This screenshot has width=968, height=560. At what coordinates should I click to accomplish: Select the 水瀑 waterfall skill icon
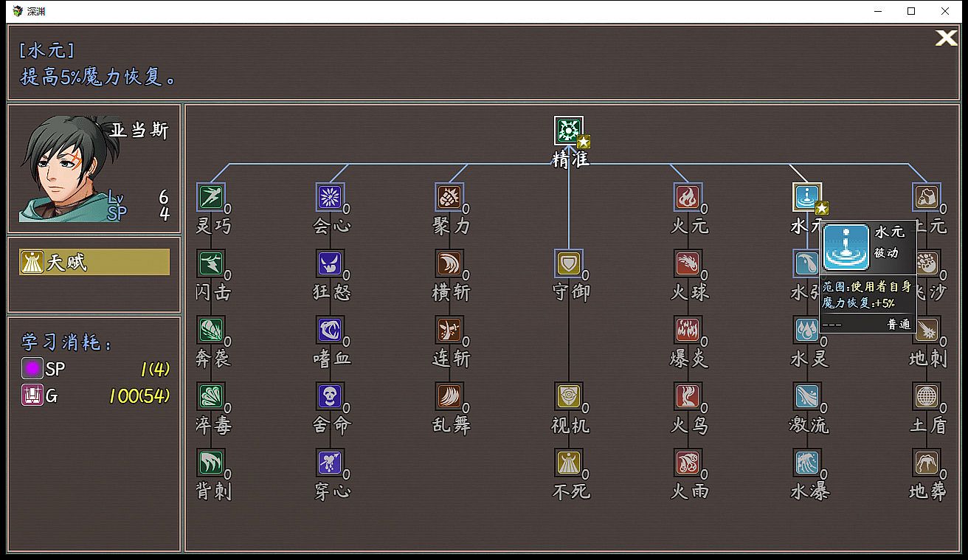[806, 463]
